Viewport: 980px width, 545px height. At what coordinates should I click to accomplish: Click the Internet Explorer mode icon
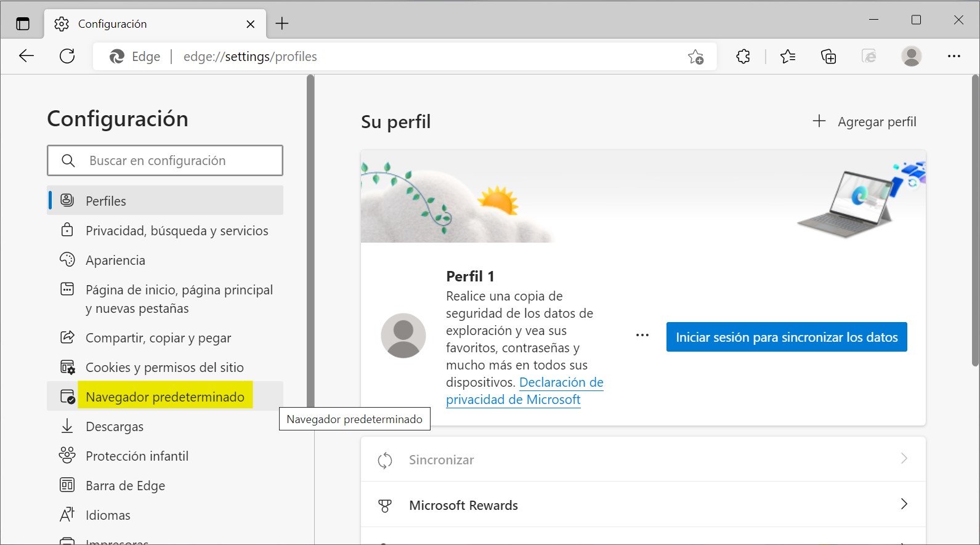click(x=869, y=57)
